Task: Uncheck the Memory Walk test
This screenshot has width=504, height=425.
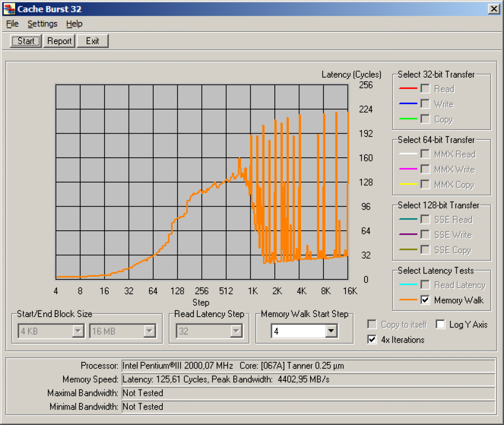Action: tap(425, 300)
